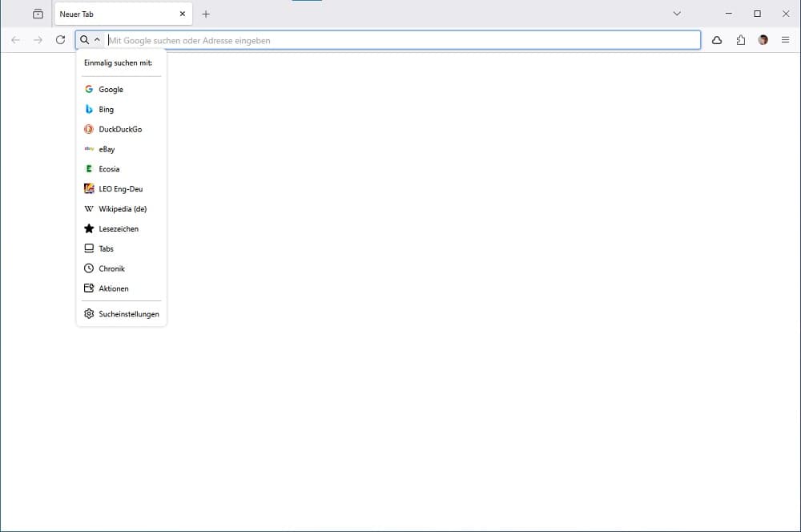
Task: Select Google as one-time search engine
Action: [x=121, y=90]
